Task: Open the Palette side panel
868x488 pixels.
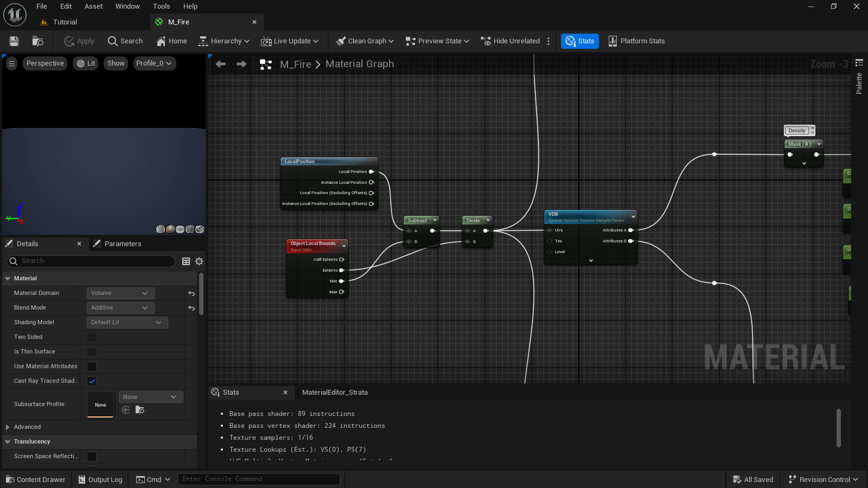Action: 859,77
